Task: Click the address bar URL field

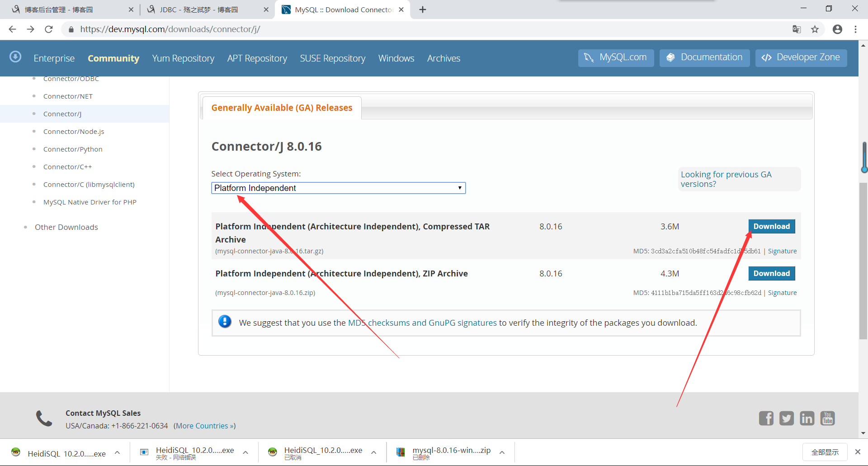Action: (425, 29)
